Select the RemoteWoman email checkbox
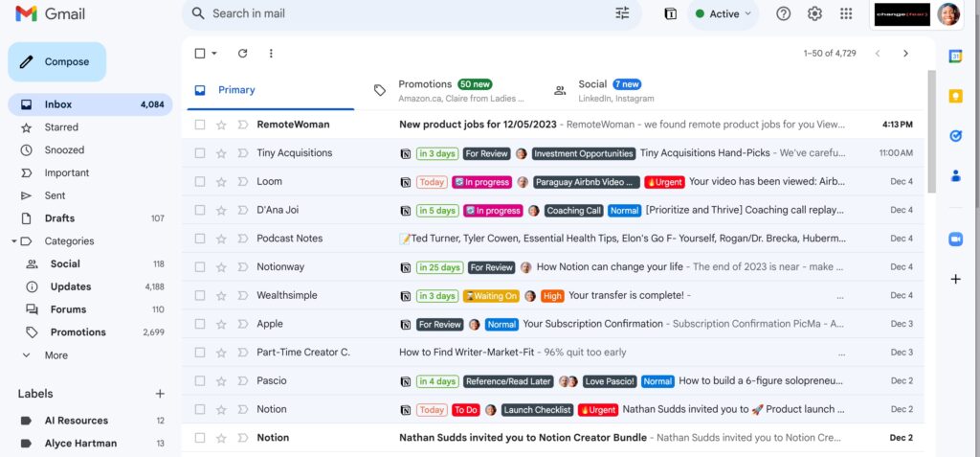 coord(200,125)
